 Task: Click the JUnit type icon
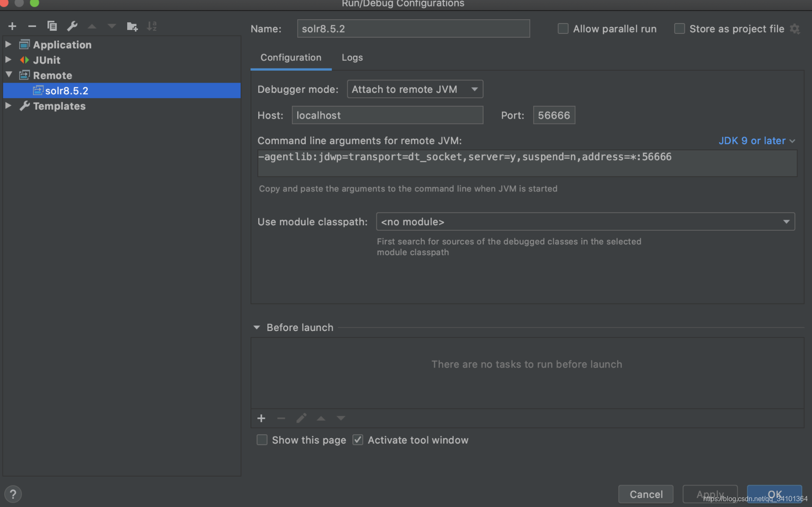[x=24, y=60]
